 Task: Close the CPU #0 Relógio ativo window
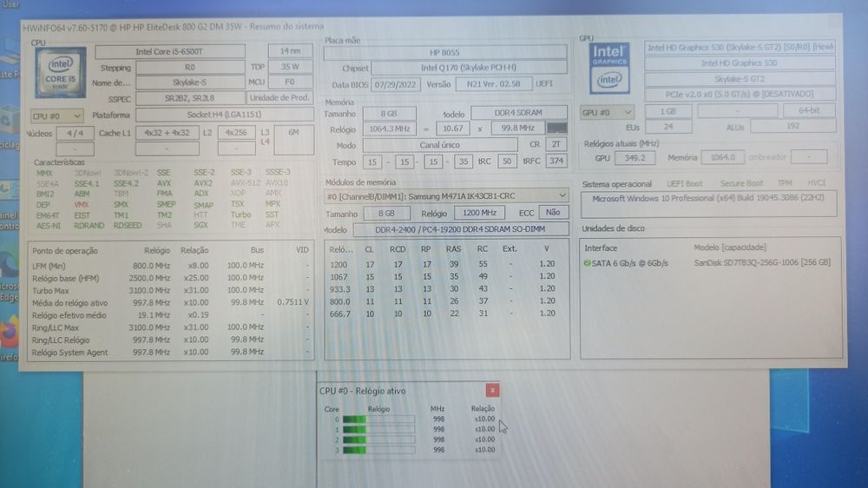tap(492, 390)
